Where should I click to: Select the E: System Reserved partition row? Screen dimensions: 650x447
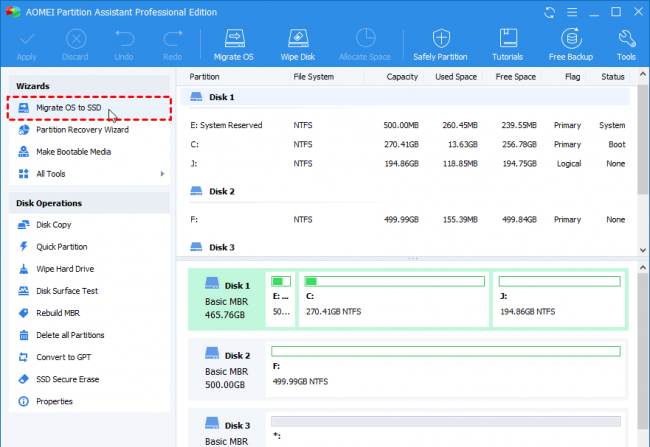(x=405, y=125)
